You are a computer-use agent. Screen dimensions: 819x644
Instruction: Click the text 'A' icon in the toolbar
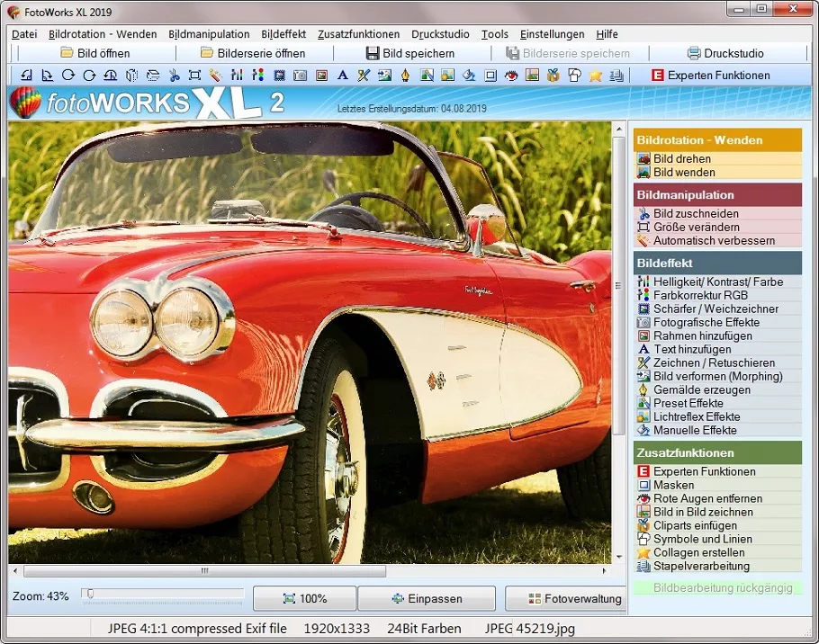[342, 76]
